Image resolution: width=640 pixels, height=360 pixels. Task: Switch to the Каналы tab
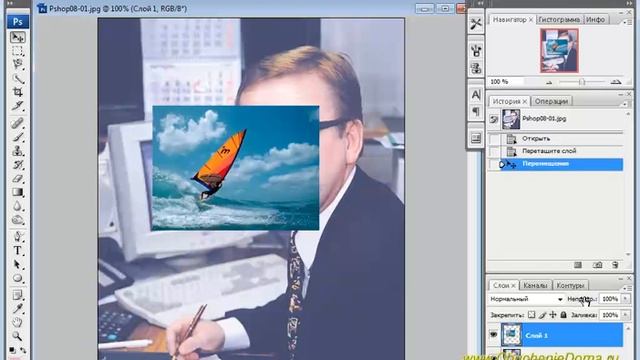point(535,285)
